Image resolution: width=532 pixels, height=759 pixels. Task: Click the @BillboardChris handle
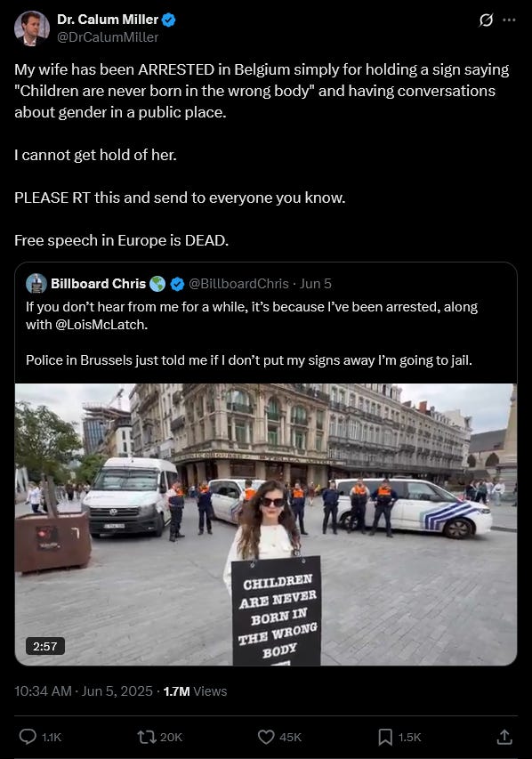click(x=238, y=284)
